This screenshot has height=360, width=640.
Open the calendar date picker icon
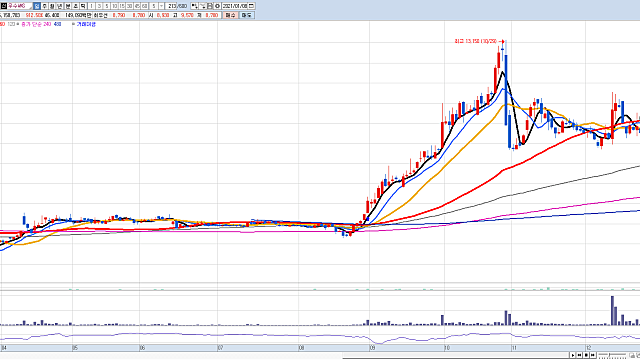coord(251,6)
